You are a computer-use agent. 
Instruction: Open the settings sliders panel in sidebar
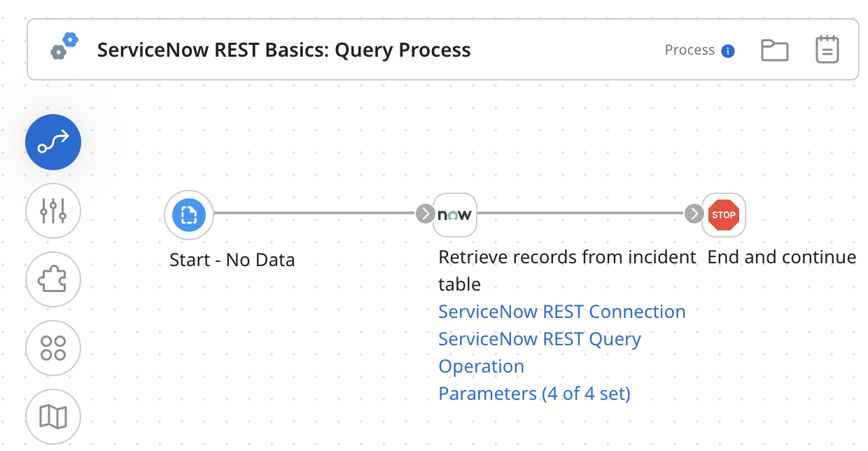(52, 211)
